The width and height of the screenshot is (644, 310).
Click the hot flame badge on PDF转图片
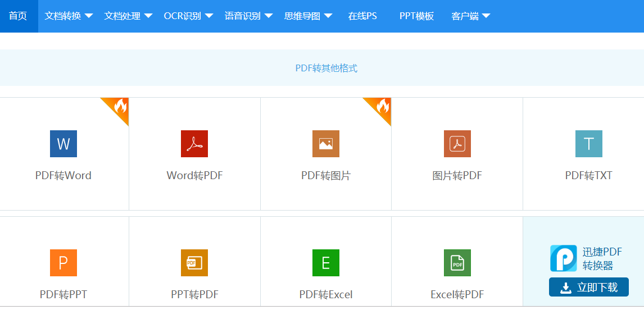(382, 107)
